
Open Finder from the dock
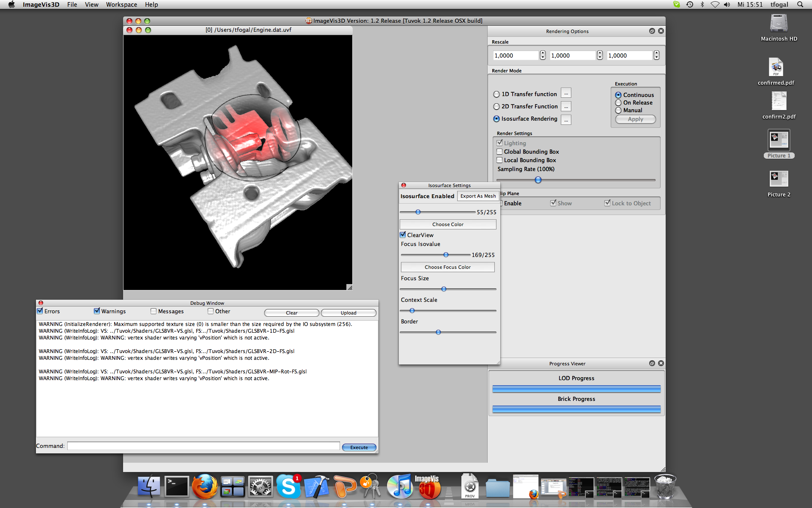149,486
